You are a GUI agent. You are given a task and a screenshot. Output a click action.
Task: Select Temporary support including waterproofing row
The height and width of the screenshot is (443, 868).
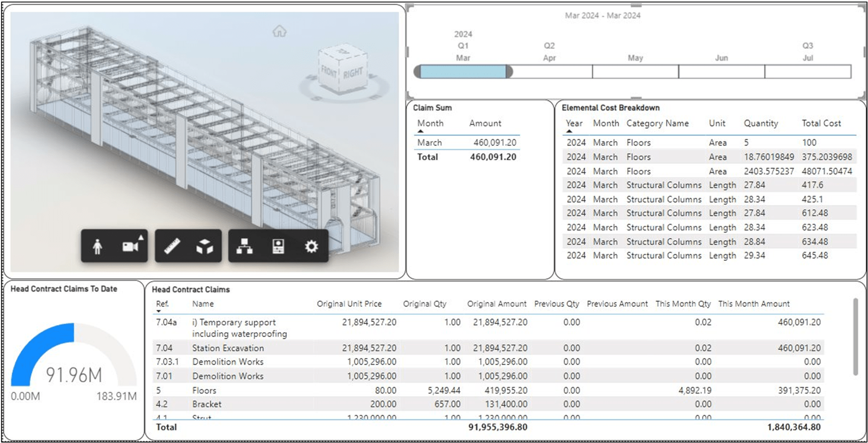pyautogui.click(x=488, y=328)
